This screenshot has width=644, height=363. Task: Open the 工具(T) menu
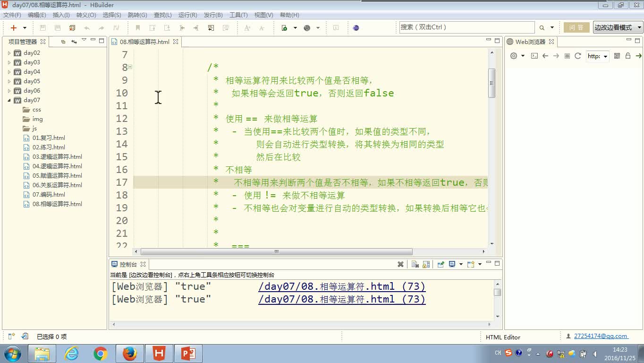238,15
